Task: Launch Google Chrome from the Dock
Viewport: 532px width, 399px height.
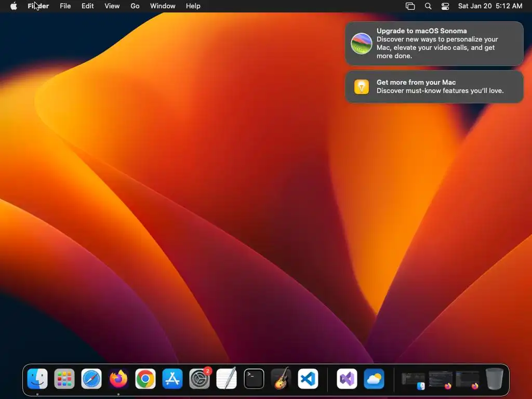Action: click(x=145, y=379)
